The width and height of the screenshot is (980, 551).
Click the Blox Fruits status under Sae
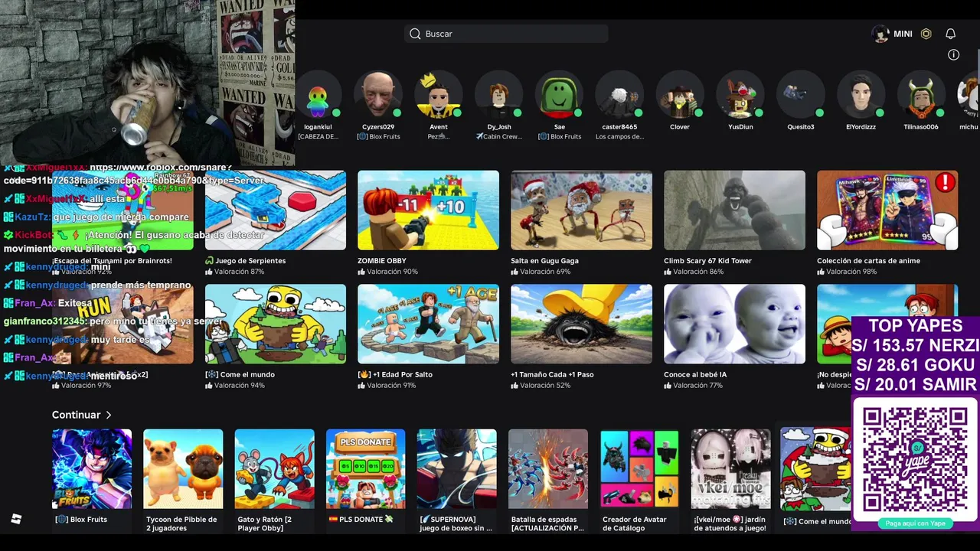click(559, 137)
